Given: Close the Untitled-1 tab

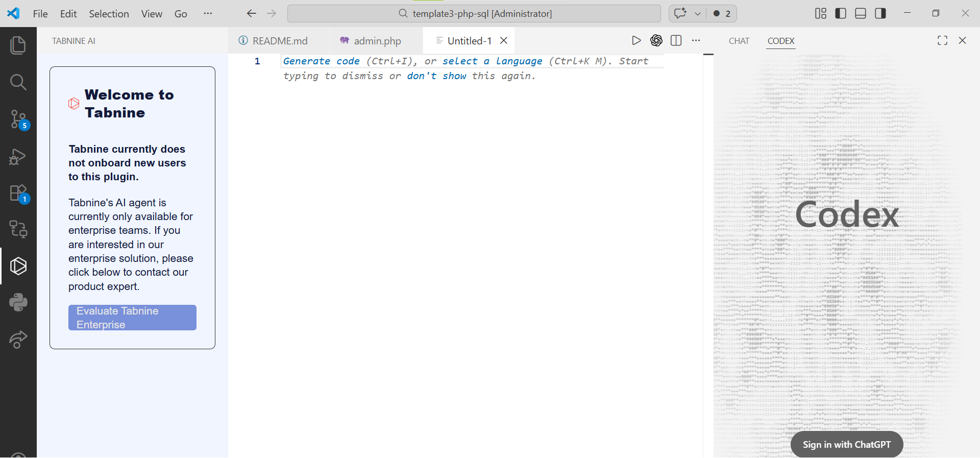Looking at the screenshot, I should pyautogui.click(x=504, y=40).
